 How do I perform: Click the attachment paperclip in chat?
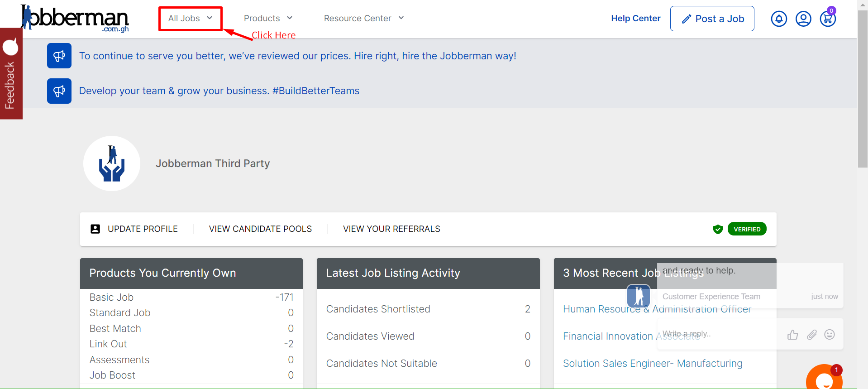point(812,335)
